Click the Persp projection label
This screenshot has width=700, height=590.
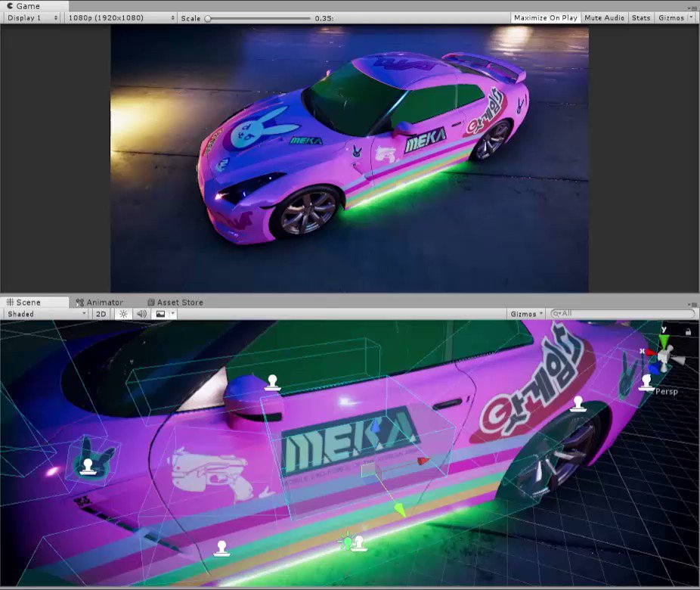667,391
